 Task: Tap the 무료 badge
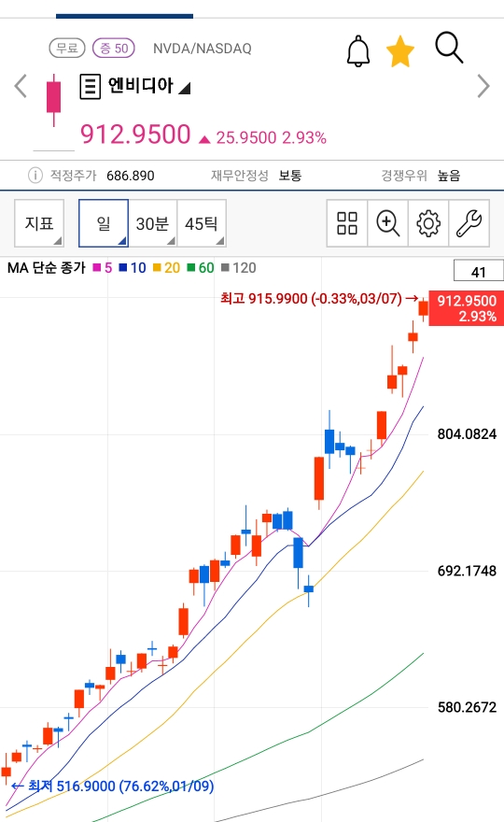click(x=67, y=49)
